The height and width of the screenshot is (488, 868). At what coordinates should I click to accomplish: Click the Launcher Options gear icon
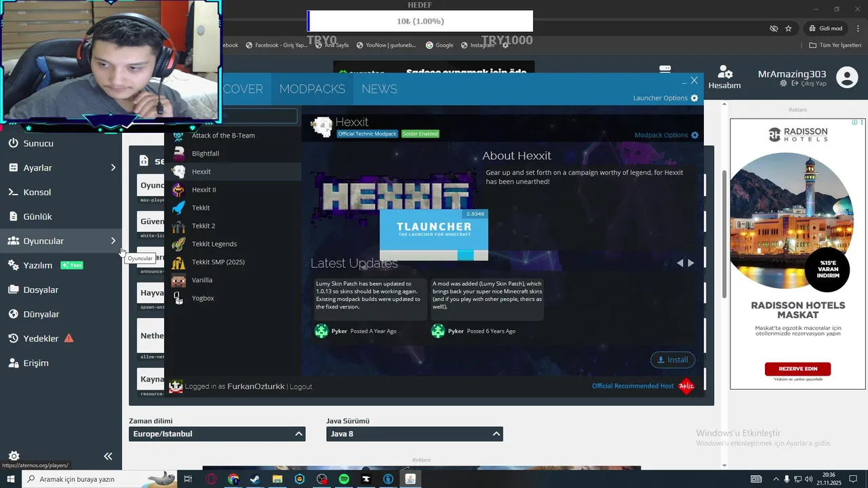click(x=694, y=98)
